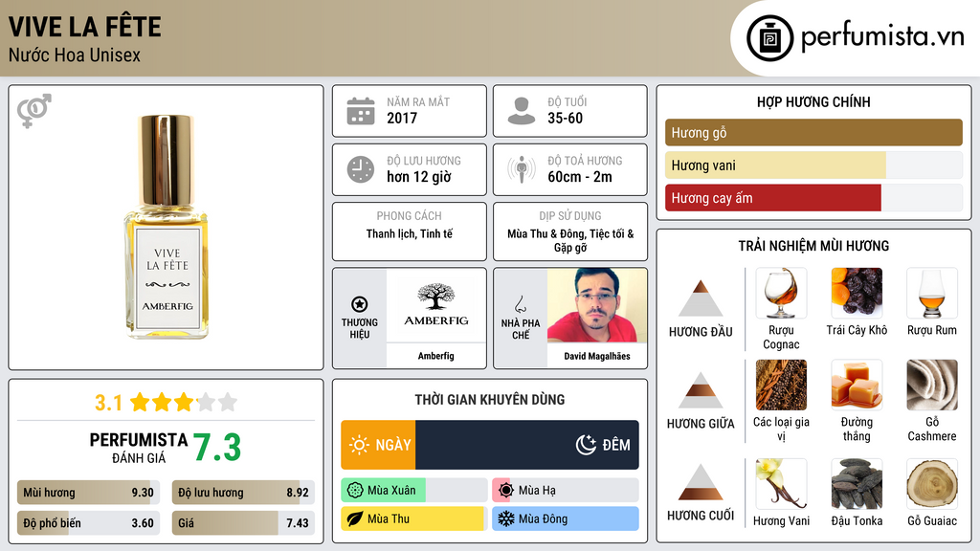
Task: Click the Mùi hương score bar
Action: [x=88, y=493]
